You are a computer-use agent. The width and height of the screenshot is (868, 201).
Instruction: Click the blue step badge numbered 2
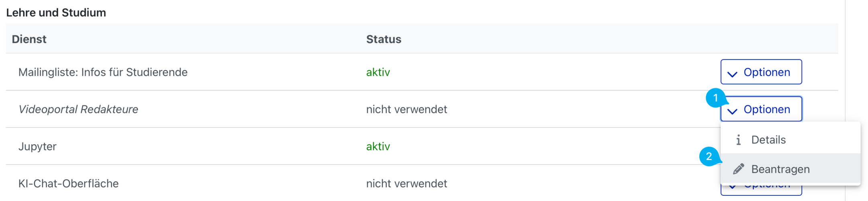(x=709, y=156)
